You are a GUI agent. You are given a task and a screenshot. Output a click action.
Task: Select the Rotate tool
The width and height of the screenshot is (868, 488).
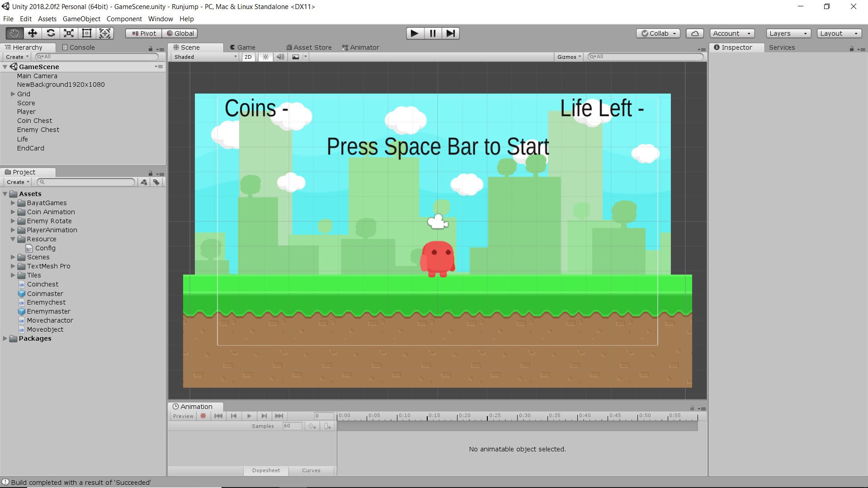coord(51,33)
